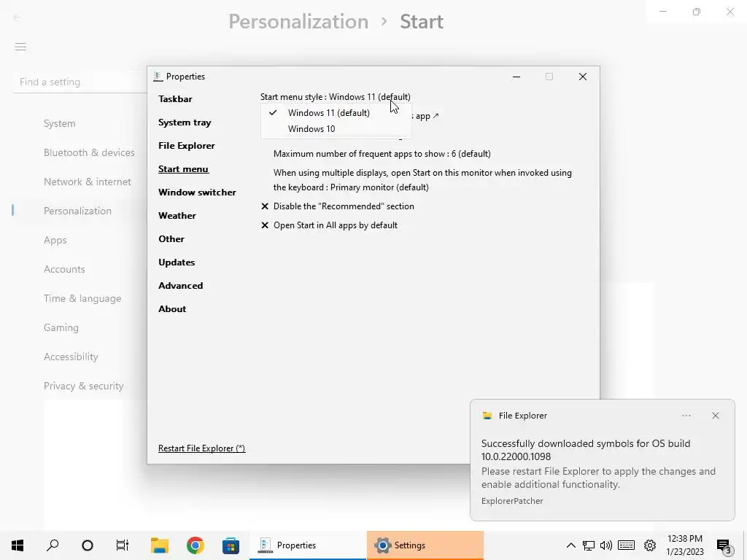Open File Explorer folder icon on taskbar
This screenshot has width=747, height=560.
pos(160,545)
